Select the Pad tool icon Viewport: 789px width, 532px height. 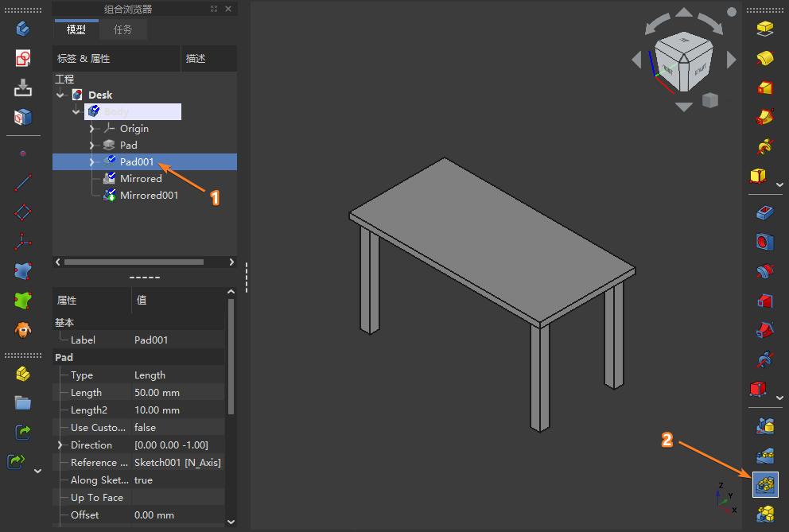click(765, 29)
